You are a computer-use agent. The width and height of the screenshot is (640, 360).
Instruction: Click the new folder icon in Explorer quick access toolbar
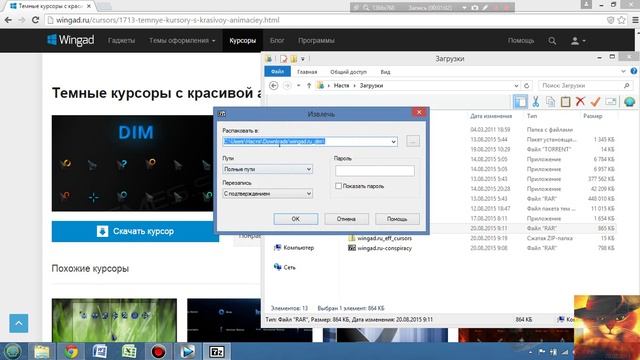tap(293, 59)
